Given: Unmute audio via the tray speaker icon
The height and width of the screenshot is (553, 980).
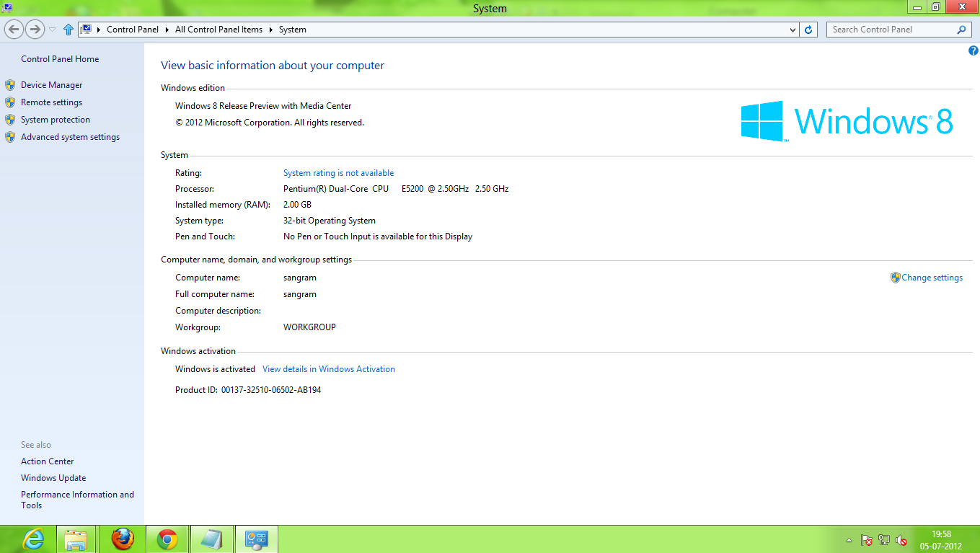Looking at the screenshot, I should point(900,539).
